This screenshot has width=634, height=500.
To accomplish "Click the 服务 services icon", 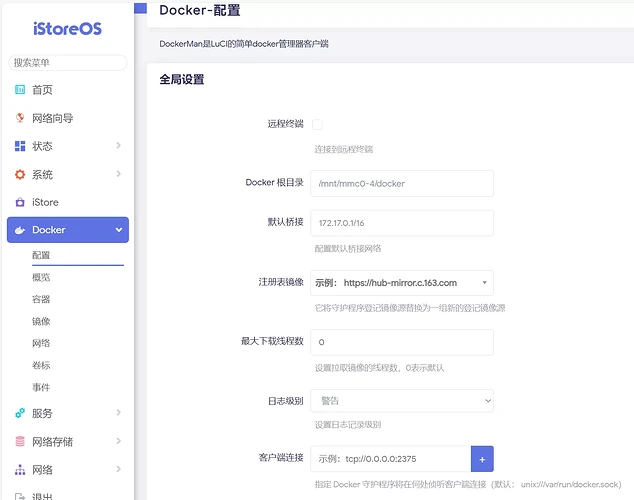I will click(20, 413).
